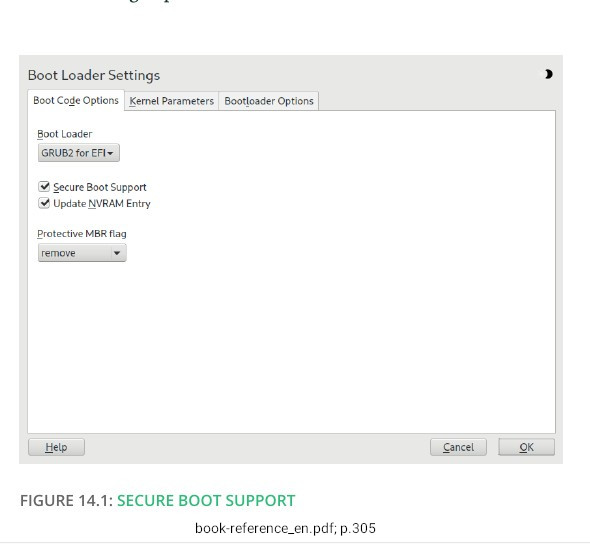590x544 pixels.
Task: Click the book-reference_en.pdf page reference
Action: coord(285,528)
